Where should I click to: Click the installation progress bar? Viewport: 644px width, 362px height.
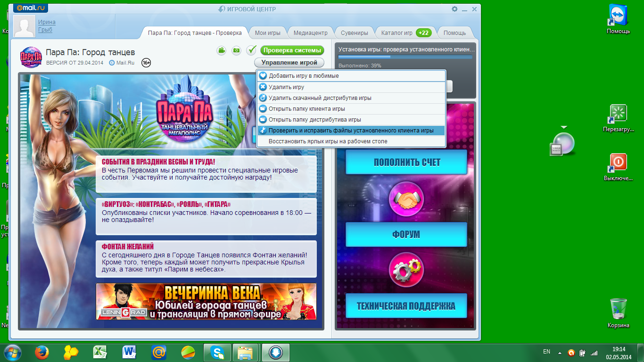click(405, 57)
